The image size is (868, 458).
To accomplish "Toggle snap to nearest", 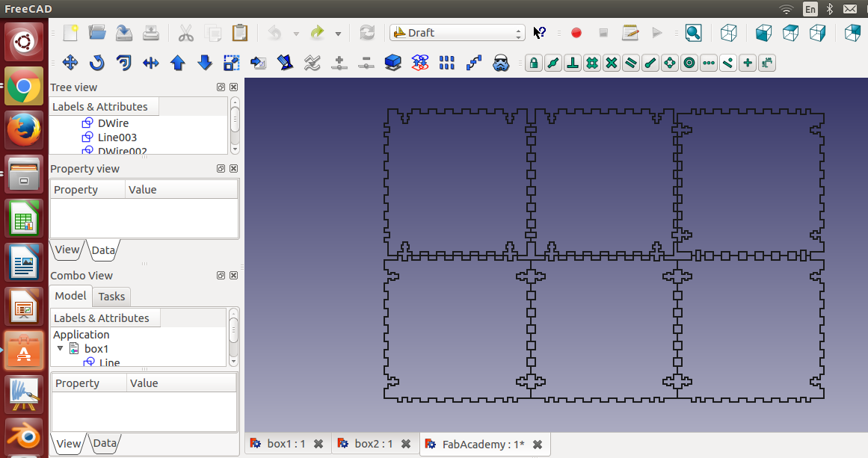I will click(728, 63).
